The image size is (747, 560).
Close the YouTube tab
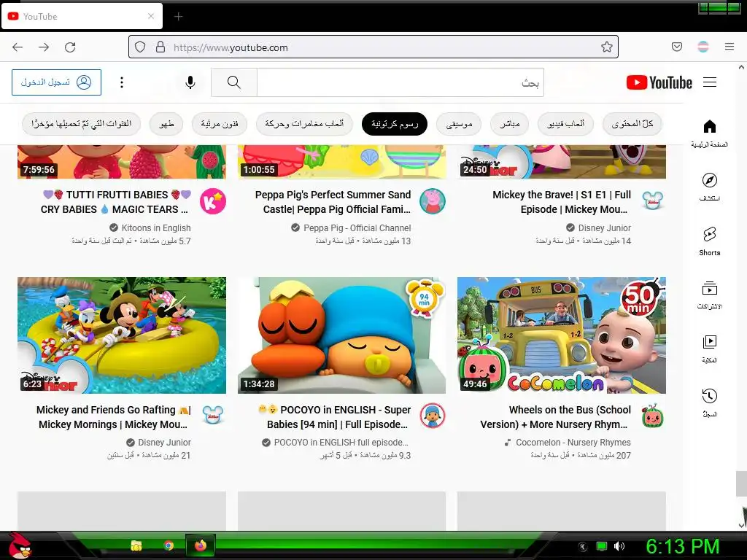[151, 16]
